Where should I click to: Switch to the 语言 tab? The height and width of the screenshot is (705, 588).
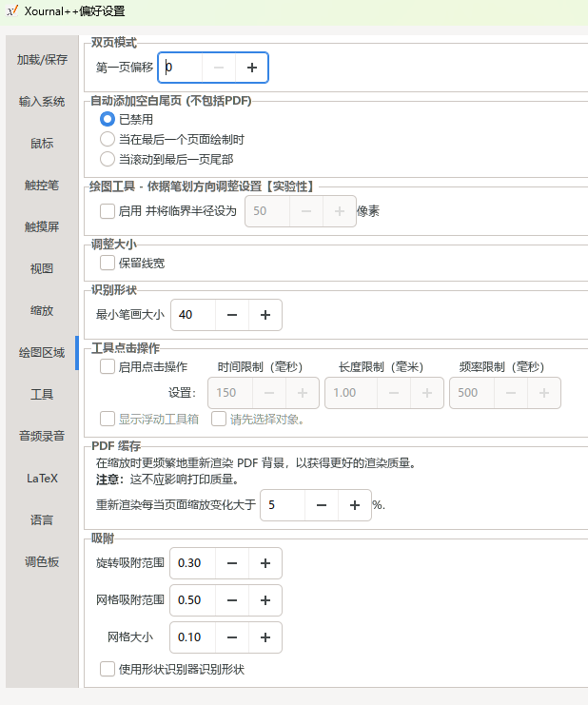tap(42, 519)
